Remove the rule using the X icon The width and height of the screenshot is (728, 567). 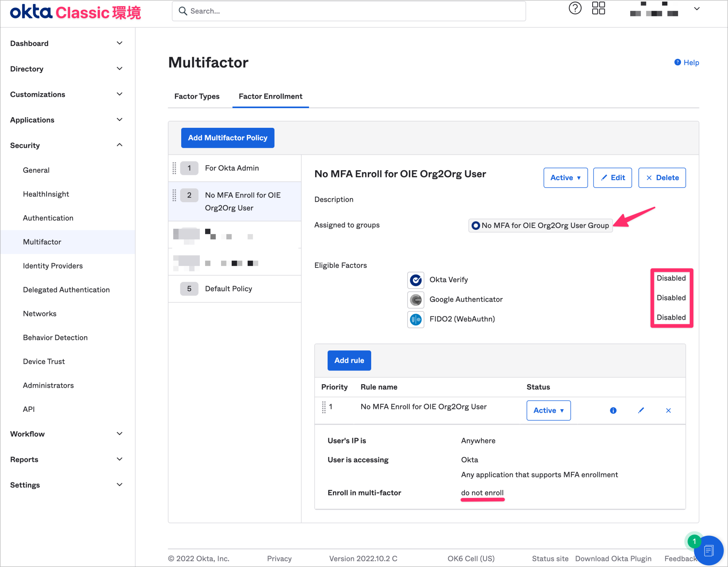point(668,410)
